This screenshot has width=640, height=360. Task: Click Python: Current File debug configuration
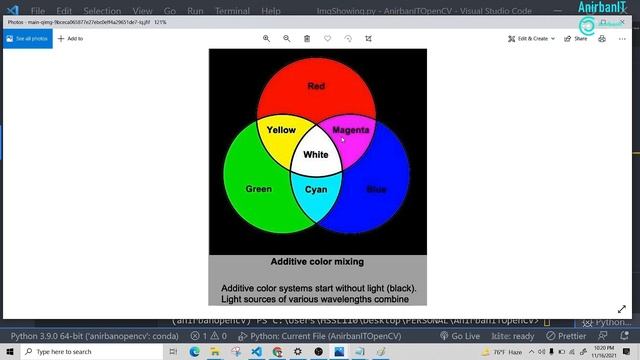(320, 336)
